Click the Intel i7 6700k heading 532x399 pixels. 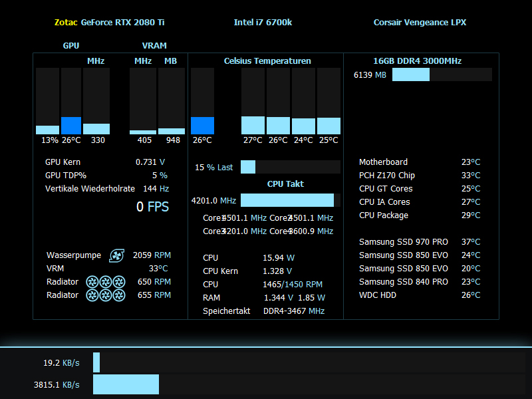[x=263, y=23]
